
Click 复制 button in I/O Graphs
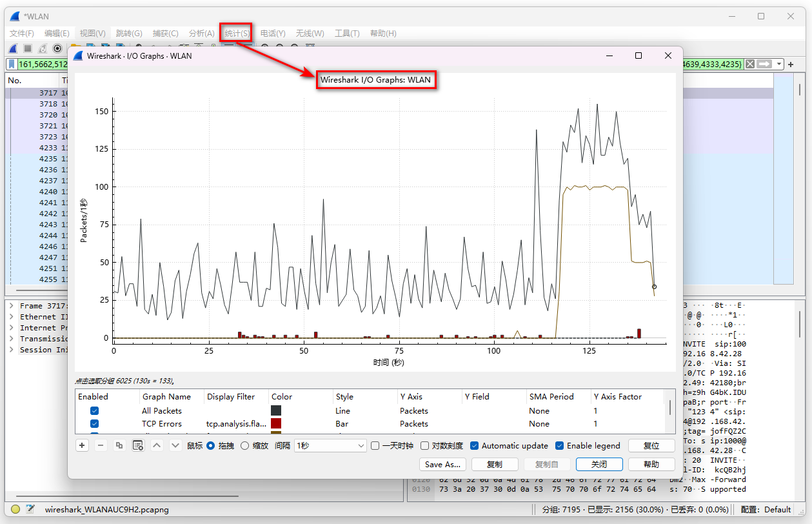(495, 464)
